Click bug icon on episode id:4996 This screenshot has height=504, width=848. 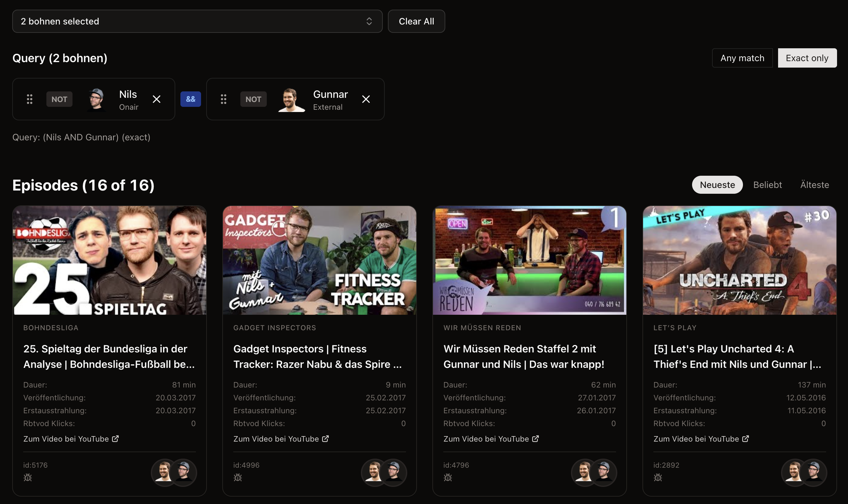237,478
